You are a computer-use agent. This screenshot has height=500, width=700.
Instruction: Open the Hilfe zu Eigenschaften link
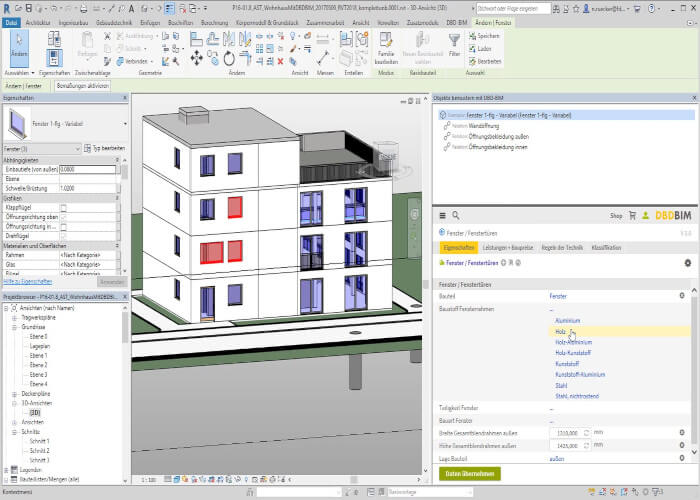pos(28,282)
